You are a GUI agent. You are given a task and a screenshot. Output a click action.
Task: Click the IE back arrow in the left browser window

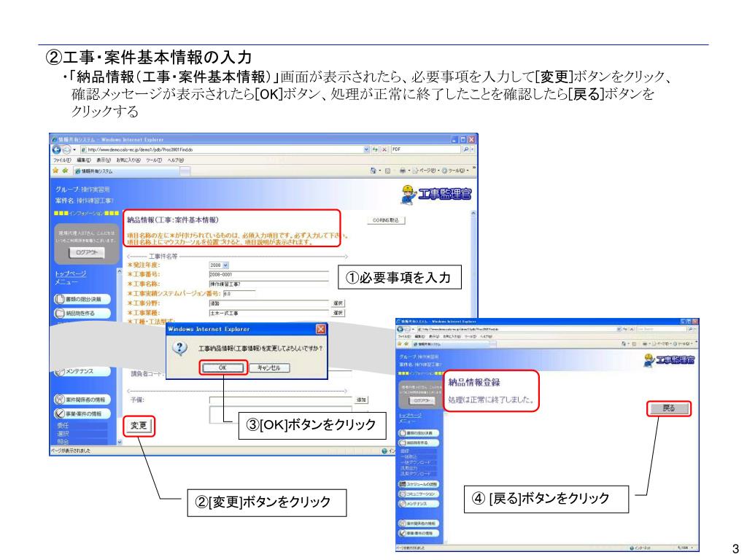(56, 149)
